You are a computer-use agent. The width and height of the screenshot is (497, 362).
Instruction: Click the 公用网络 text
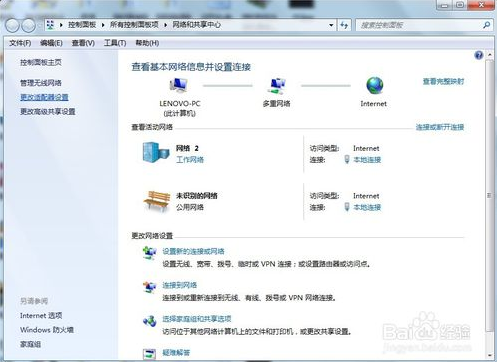point(190,207)
